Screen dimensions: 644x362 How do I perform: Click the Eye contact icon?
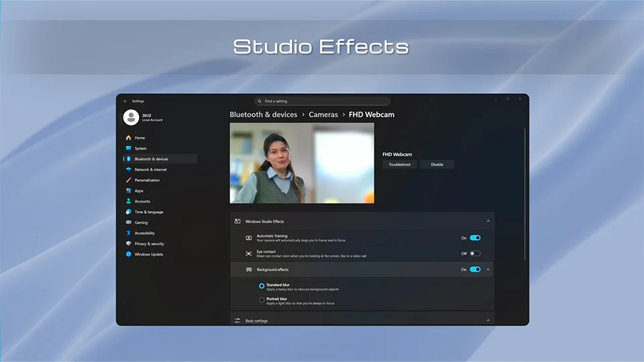pyautogui.click(x=248, y=253)
